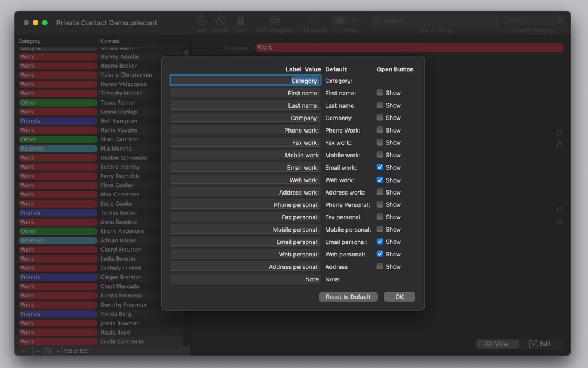588x368 pixels.
Task: Select contact Vonda Berg
Action: [x=116, y=313]
